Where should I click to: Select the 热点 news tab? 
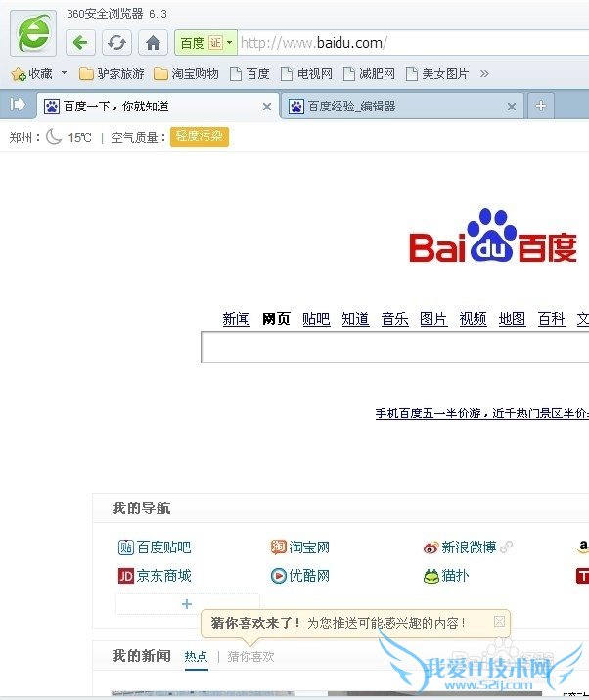click(x=197, y=656)
